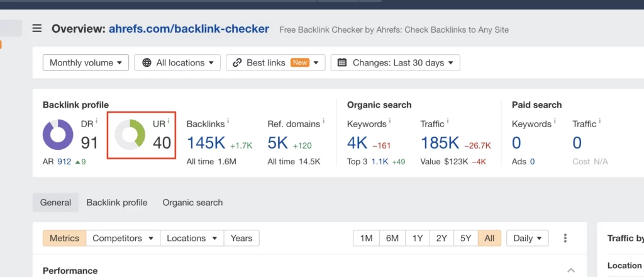Viewport: 644px width, 277px height.
Task: Click the 145K backlinks value
Action: [206, 143]
